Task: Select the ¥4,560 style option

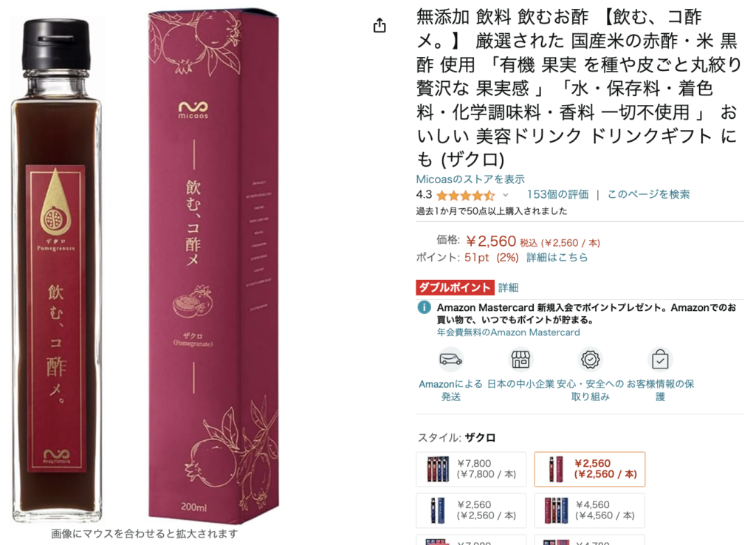Action: pyautogui.click(x=590, y=510)
